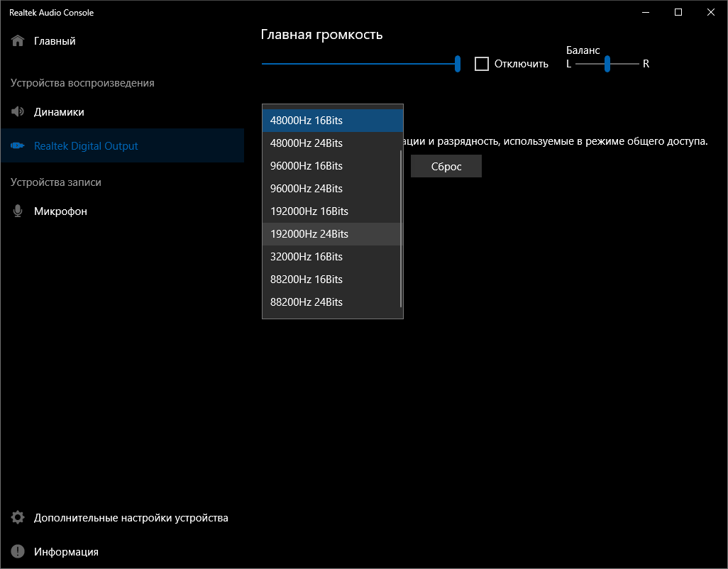Click the Баланс L-R slider thumb
The width and height of the screenshot is (728, 569).
(607, 64)
